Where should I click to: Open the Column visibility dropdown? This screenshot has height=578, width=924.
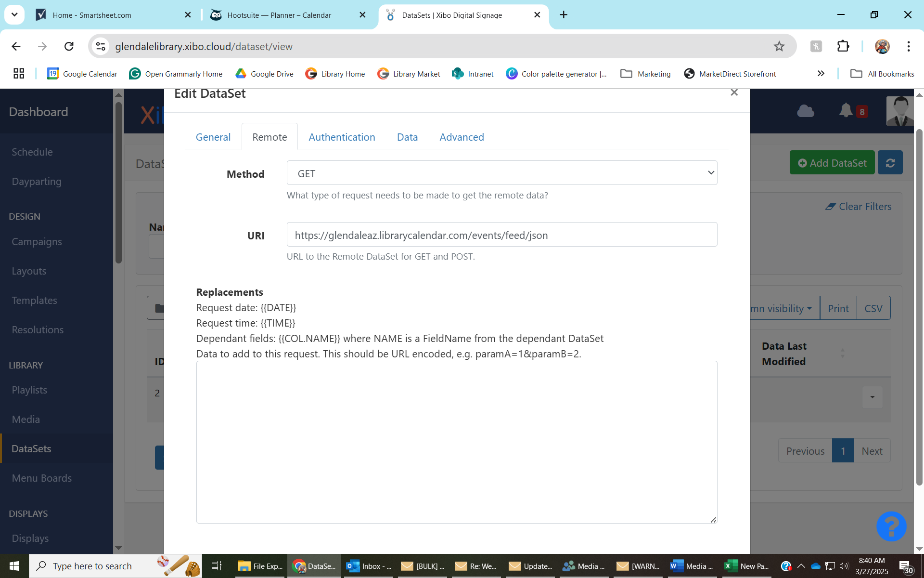(x=784, y=308)
